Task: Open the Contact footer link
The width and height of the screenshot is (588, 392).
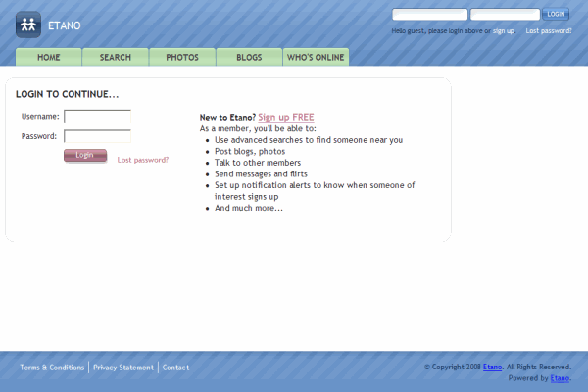Action: click(175, 367)
